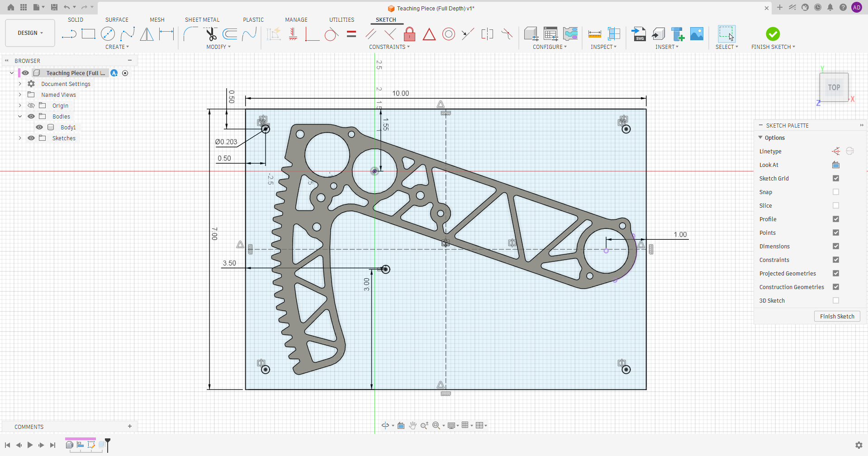Jump to the timeline beginning
This screenshot has height=456, width=868.
coord(7,445)
